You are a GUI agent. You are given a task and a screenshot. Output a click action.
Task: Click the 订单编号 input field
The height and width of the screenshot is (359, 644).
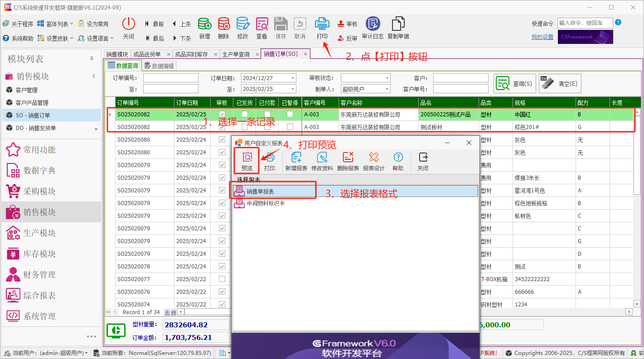(171, 78)
